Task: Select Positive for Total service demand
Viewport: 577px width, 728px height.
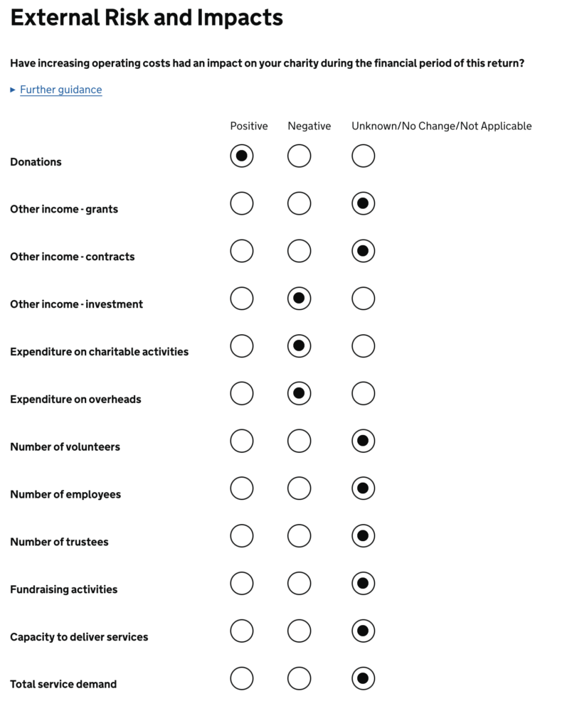Action: click(x=242, y=678)
